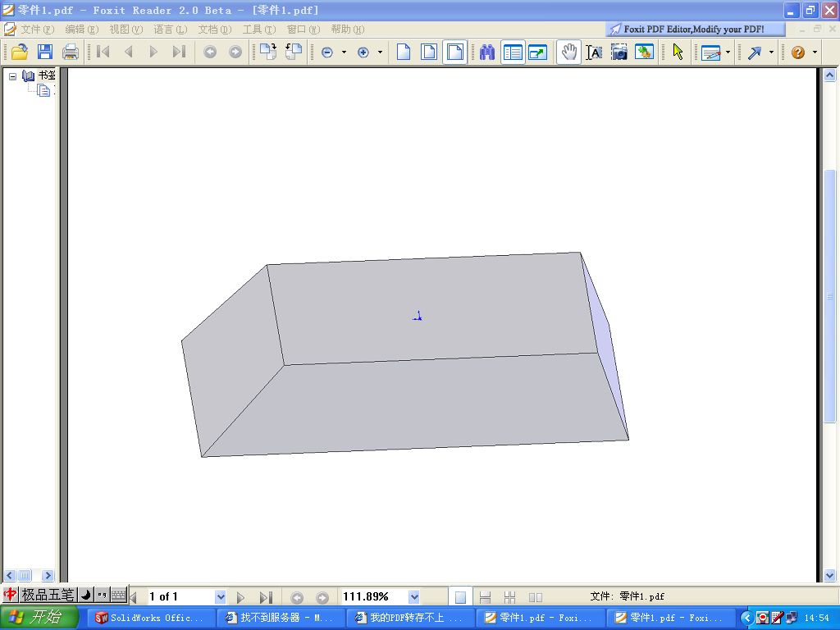Select Continuous Facing layout in status bar
The width and height of the screenshot is (840, 630).
coord(510,597)
